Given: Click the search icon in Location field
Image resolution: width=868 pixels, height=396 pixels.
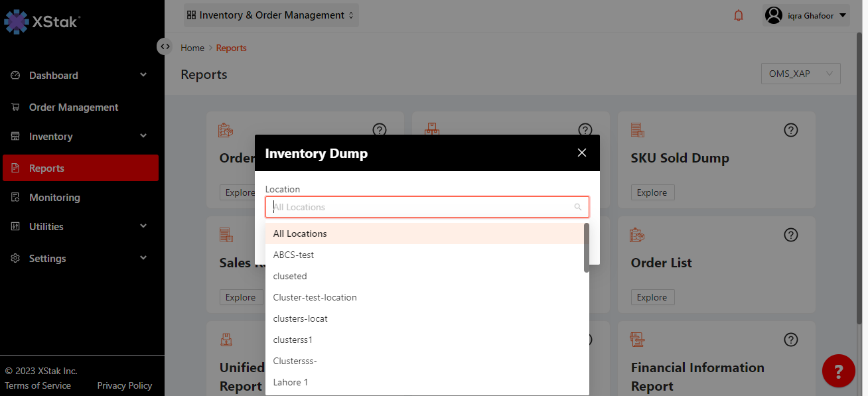Looking at the screenshot, I should [578, 207].
